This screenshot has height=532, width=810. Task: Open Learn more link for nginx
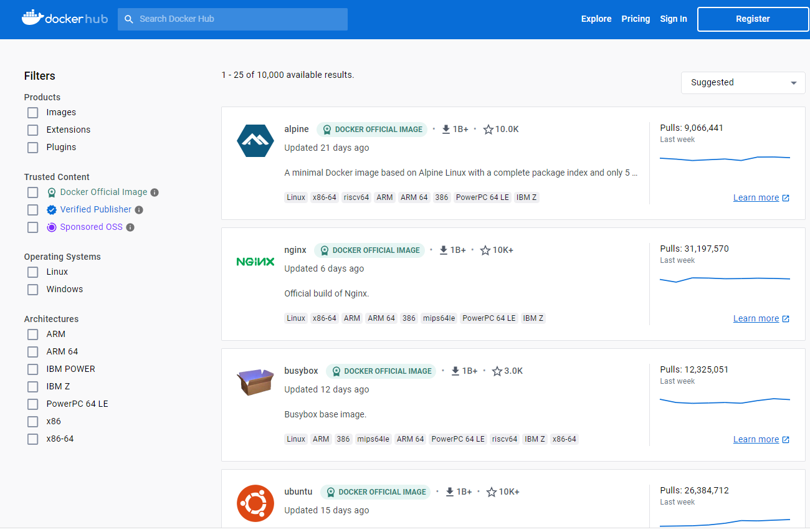tap(756, 319)
